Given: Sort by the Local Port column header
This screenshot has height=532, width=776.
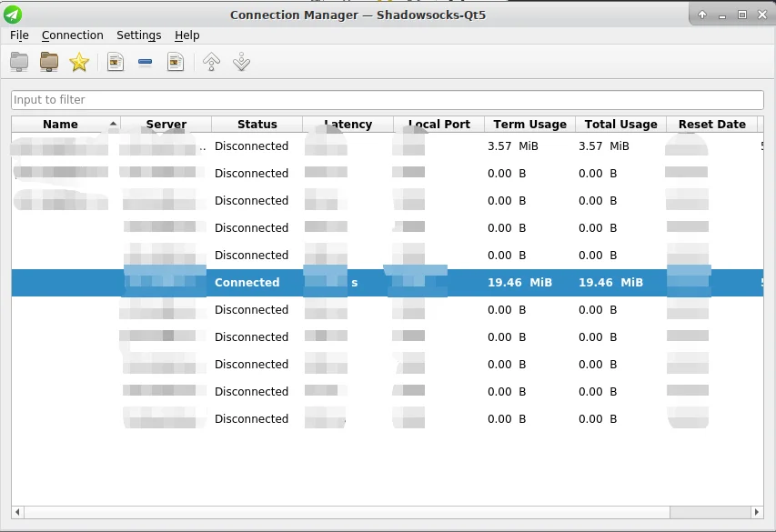Looking at the screenshot, I should pyautogui.click(x=439, y=125).
